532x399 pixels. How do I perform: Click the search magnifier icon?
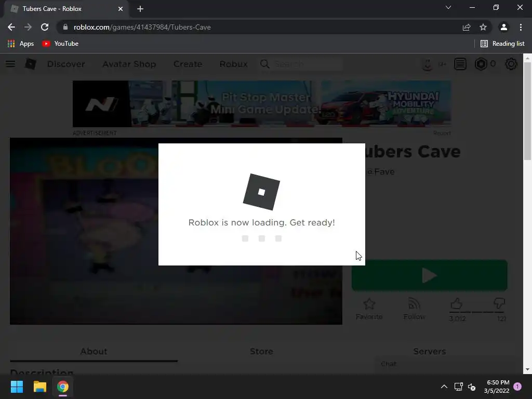click(x=264, y=64)
